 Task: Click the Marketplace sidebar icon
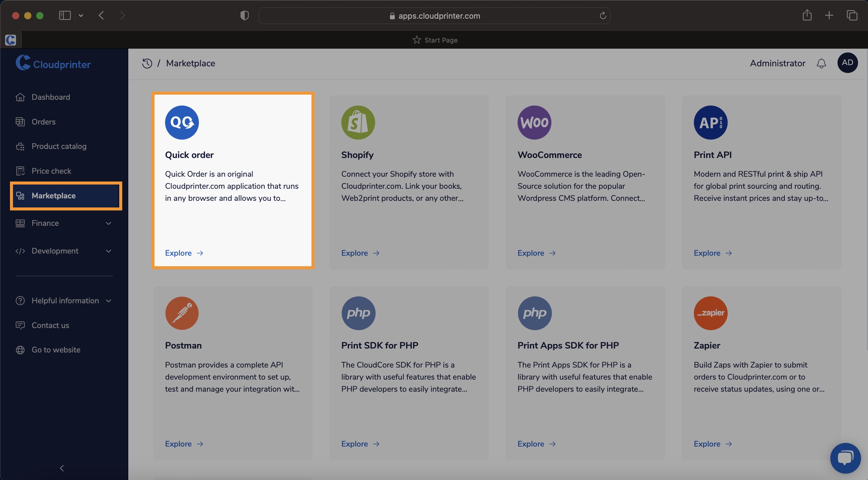tap(20, 196)
